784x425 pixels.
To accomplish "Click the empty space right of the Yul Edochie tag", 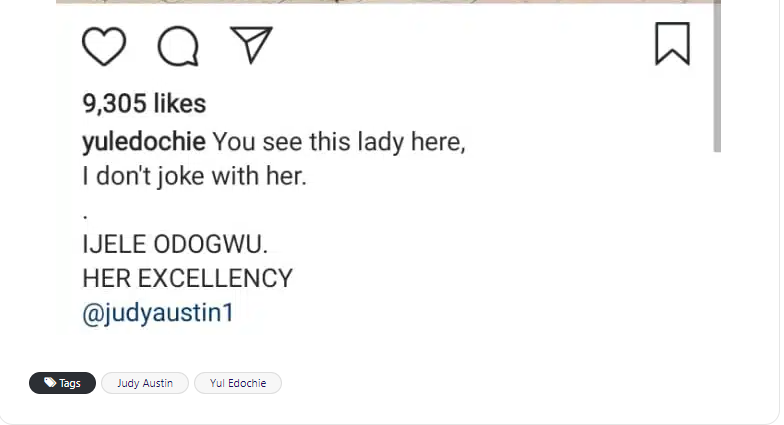I will point(500,383).
